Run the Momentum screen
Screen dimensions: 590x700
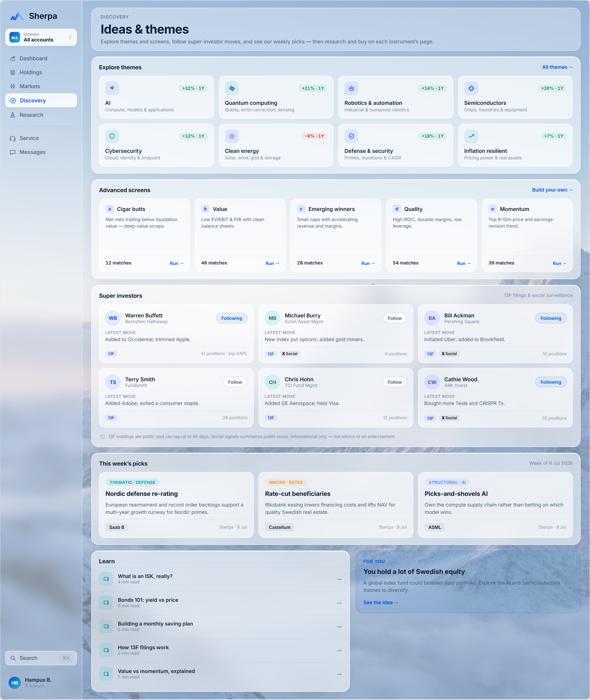pyautogui.click(x=559, y=263)
